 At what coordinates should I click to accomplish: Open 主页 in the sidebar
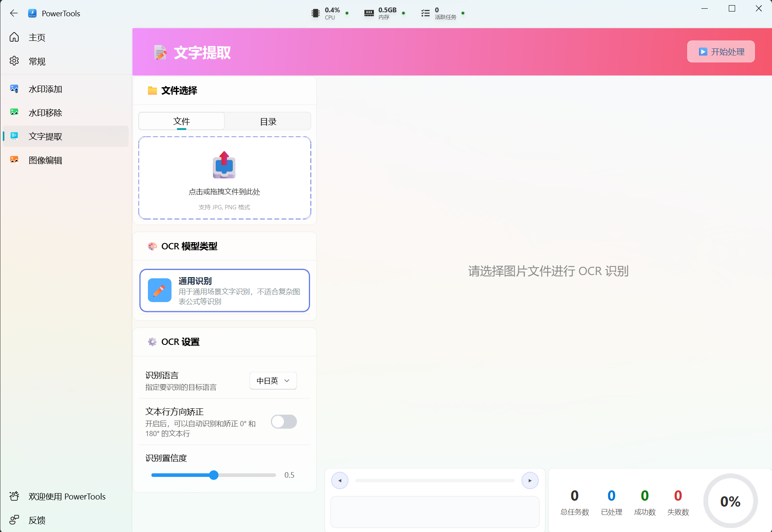pos(66,37)
